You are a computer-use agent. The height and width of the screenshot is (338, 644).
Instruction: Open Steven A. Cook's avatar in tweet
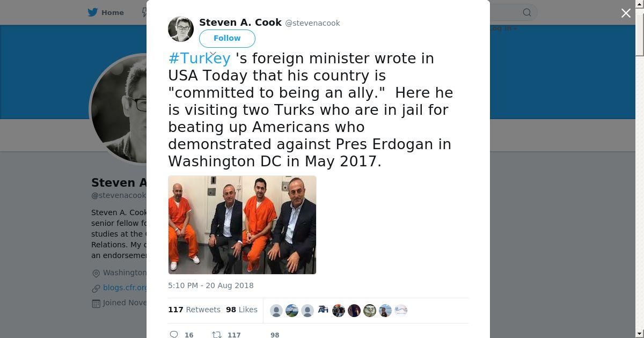point(181,28)
